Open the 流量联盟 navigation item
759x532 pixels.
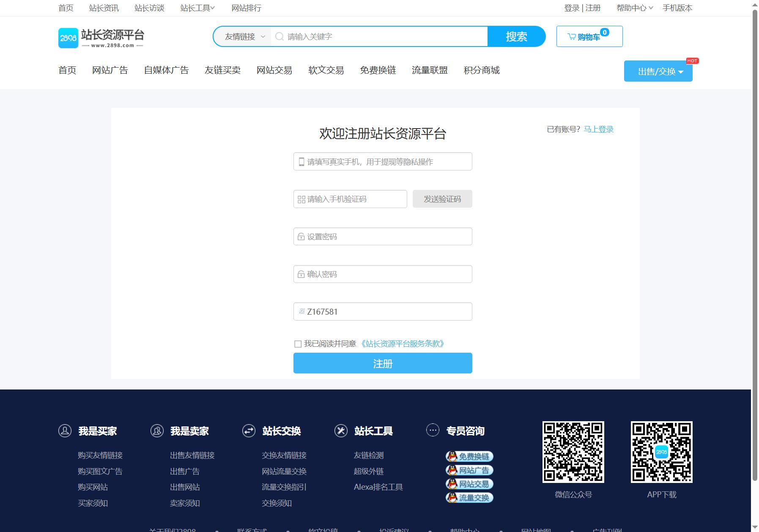pos(430,70)
